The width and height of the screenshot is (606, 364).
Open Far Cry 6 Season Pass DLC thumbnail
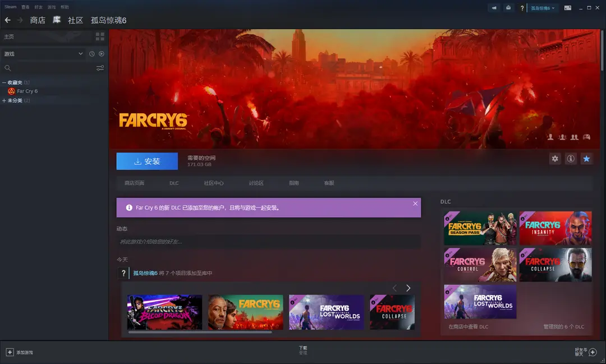click(480, 228)
